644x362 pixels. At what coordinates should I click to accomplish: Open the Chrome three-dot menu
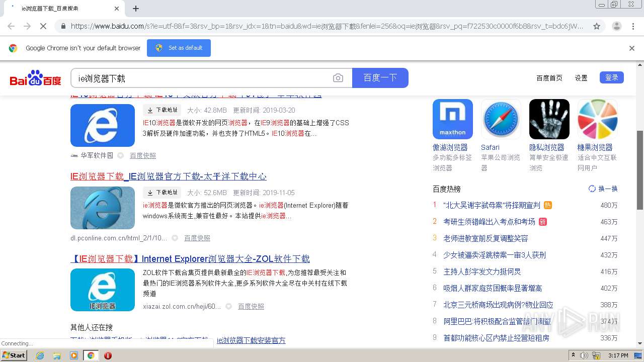click(x=633, y=26)
